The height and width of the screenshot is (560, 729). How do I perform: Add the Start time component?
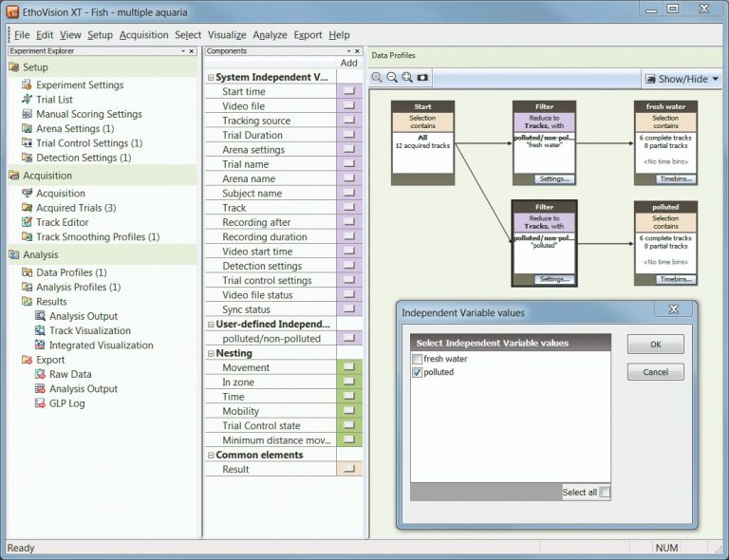pos(348,91)
